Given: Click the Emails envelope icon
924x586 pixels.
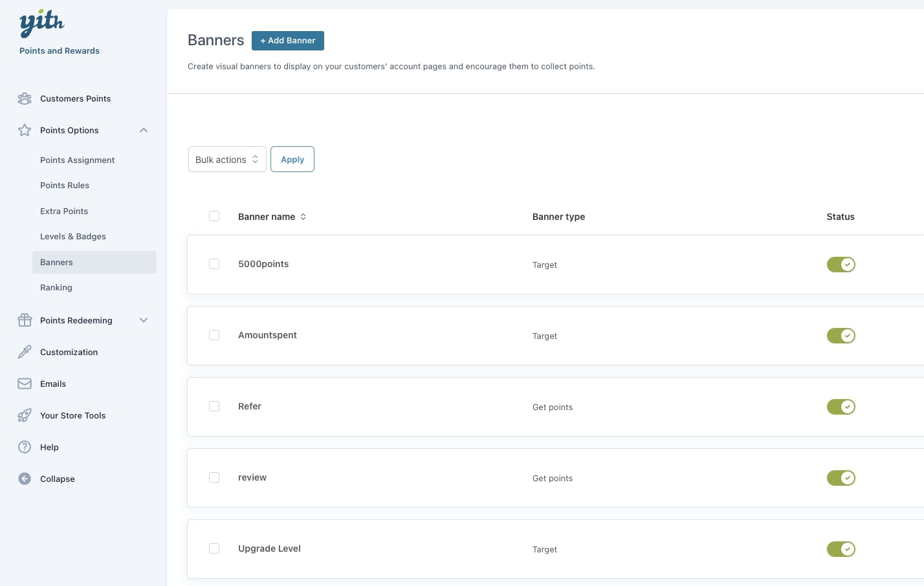Looking at the screenshot, I should point(25,384).
